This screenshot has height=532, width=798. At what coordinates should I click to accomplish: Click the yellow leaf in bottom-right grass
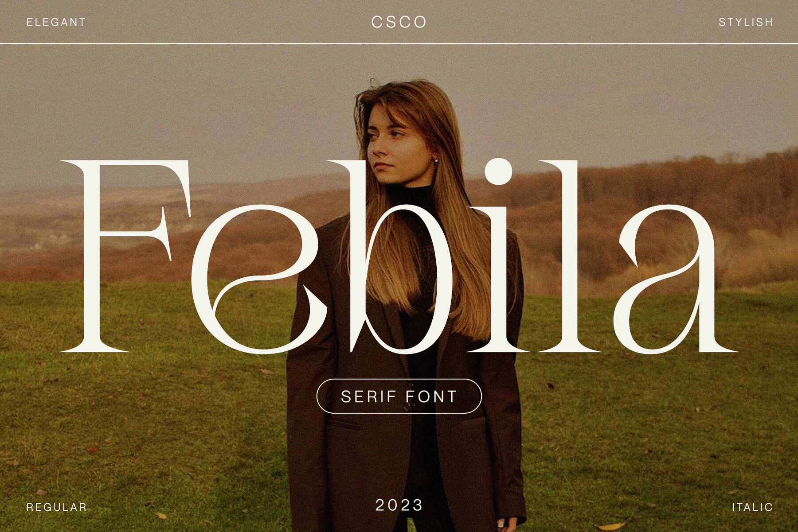coord(611,526)
